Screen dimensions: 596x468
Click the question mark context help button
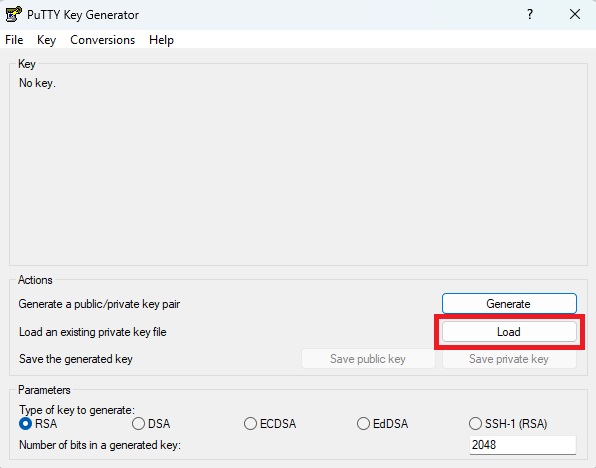[530, 14]
